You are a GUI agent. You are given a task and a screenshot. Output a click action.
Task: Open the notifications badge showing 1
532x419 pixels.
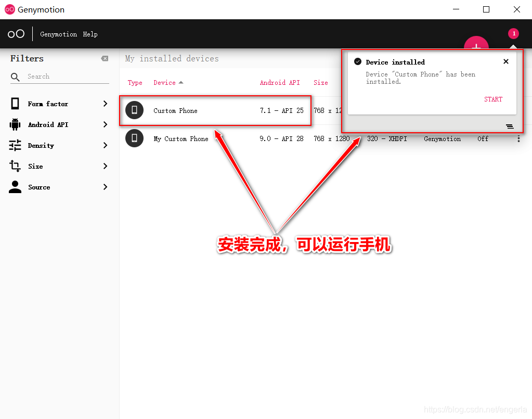coord(513,34)
